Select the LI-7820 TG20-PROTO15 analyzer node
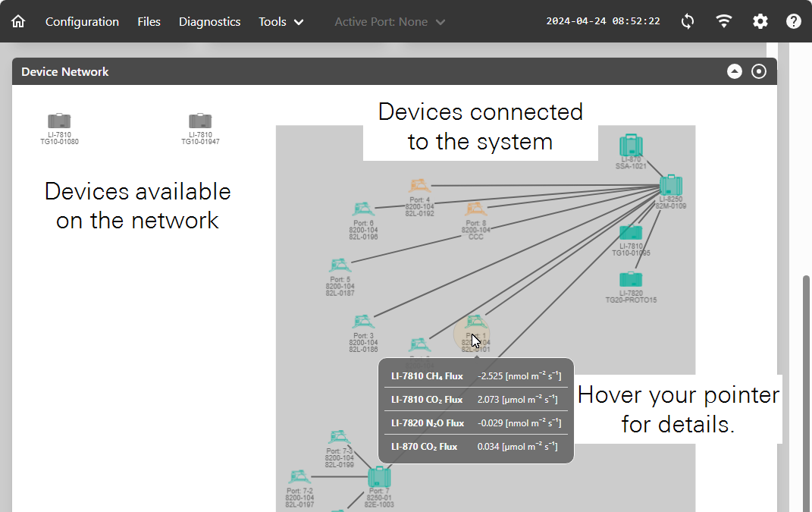The height and width of the screenshot is (512, 812). (x=631, y=287)
